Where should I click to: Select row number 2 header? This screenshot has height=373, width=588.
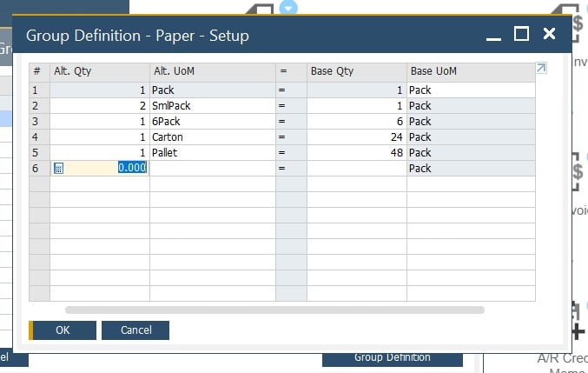click(x=39, y=106)
